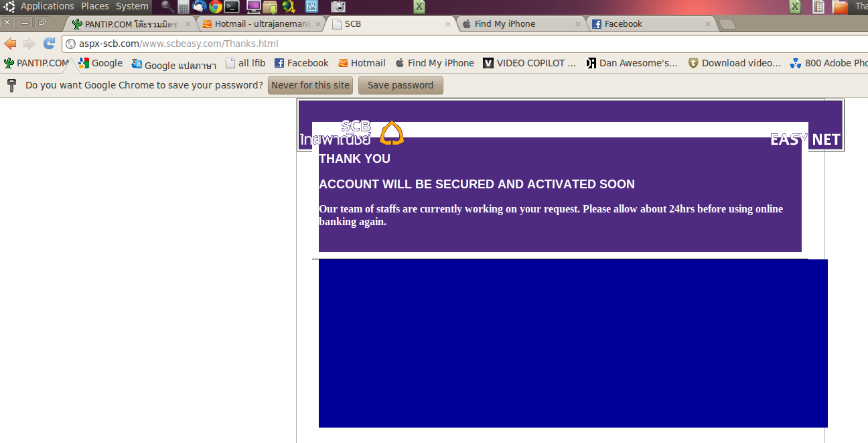Image resolution: width=868 pixels, height=443 pixels.
Task: Click the address bar URL field
Action: click(465, 44)
